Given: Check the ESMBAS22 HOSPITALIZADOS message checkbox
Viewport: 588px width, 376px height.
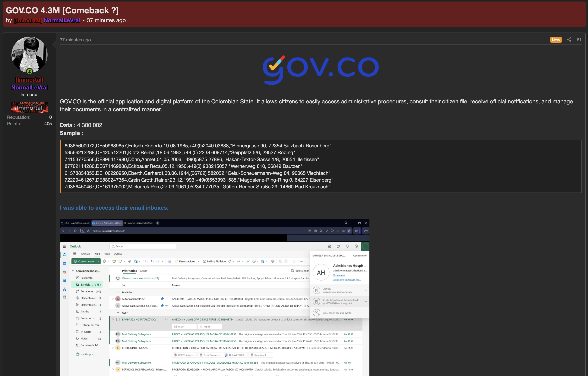Looking at the screenshot, I should [x=118, y=319].
